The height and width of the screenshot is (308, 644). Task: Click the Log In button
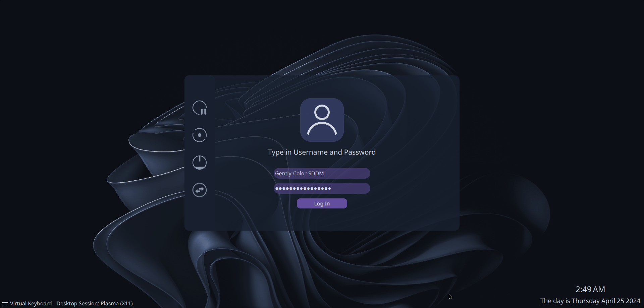[322, 203]
